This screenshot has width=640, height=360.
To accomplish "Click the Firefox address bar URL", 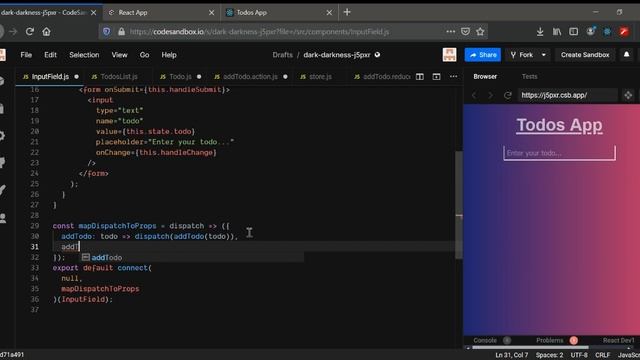I will [259, 31].
